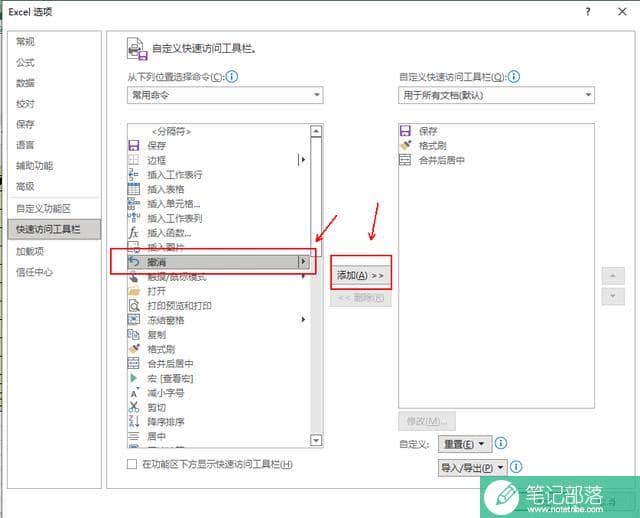Expand the Borders submenu arrow
This screenshot has width=640, height=518.
[303, 160]
